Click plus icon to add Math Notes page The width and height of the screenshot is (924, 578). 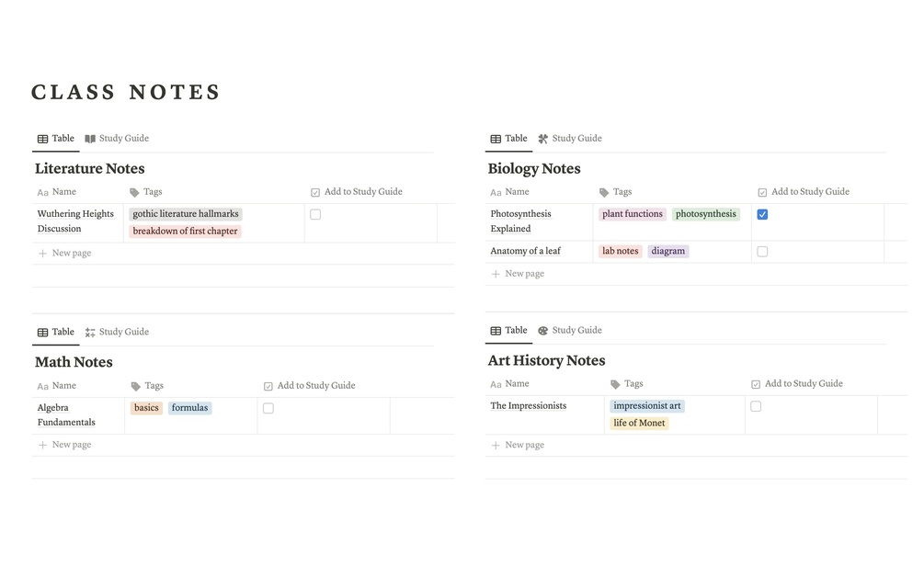coord(42,446)
